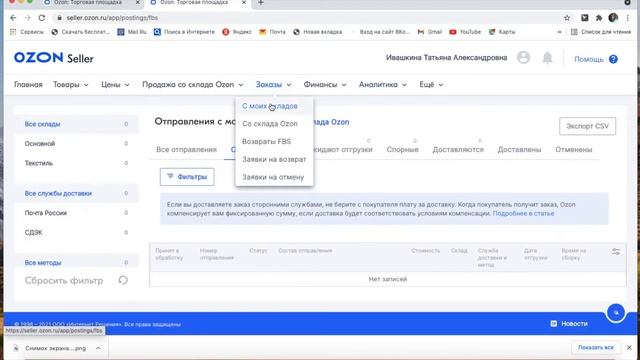Select Основной warehouse in sidebar

click(76, 144)
